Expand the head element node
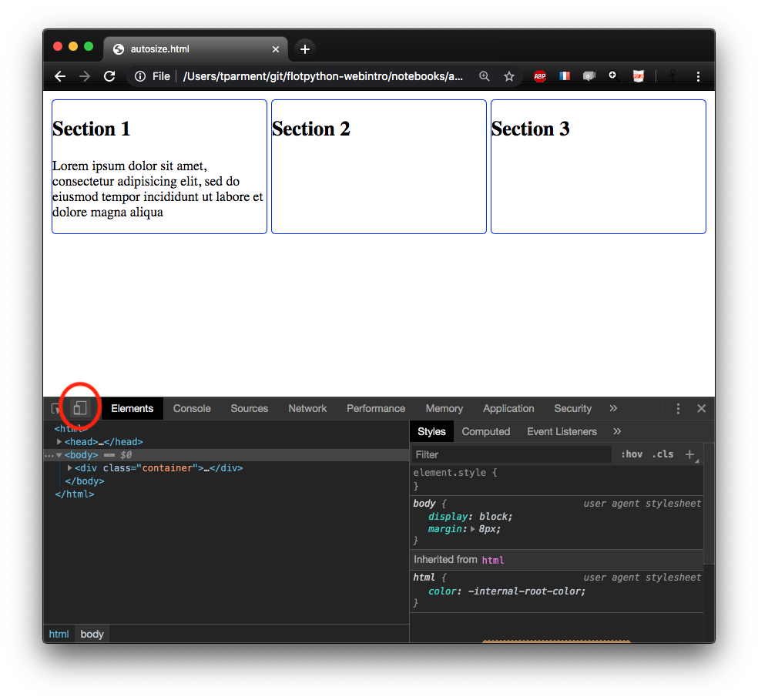 (60, 442)
